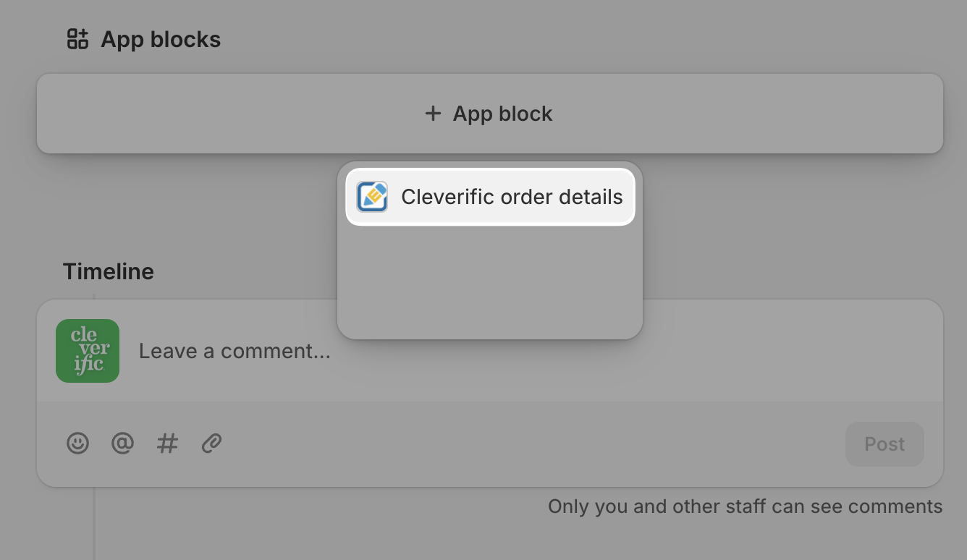The width and height of the screenshot is (967, 560).
Task: Click empty space inside the app block popover
Action: [x=490, y=282]
